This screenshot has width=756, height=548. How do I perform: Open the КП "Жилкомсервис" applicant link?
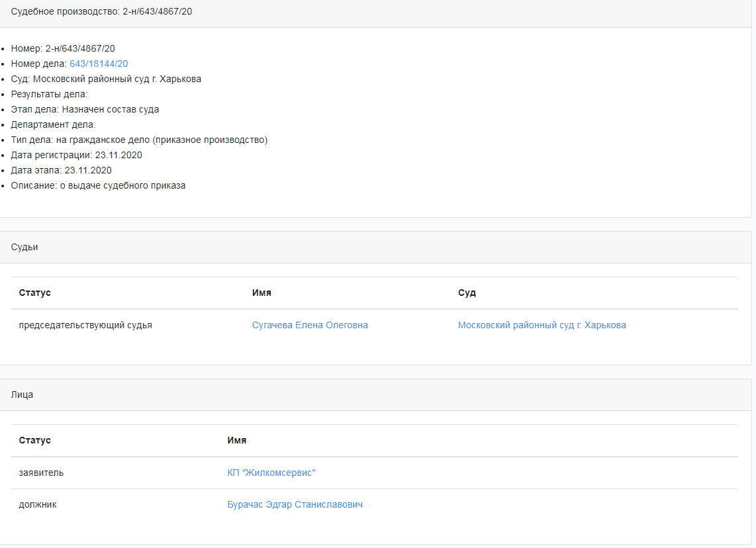tap(271, 473)
